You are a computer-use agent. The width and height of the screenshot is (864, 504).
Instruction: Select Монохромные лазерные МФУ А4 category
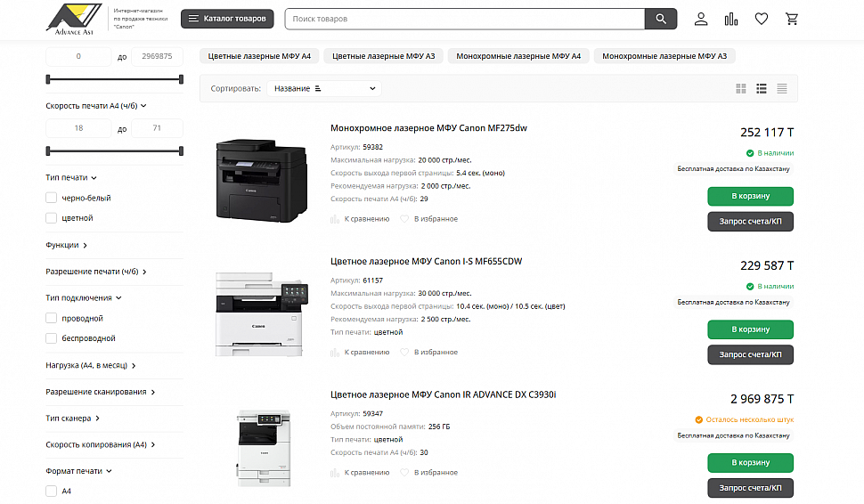pyautogui.click(x=518, y=56)
